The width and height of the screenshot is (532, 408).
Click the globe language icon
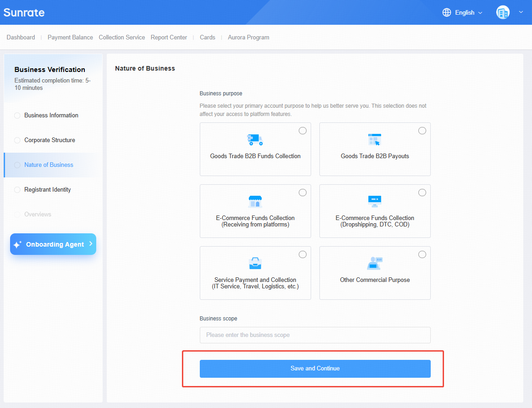pyautogui.click(x=446, y=12)
